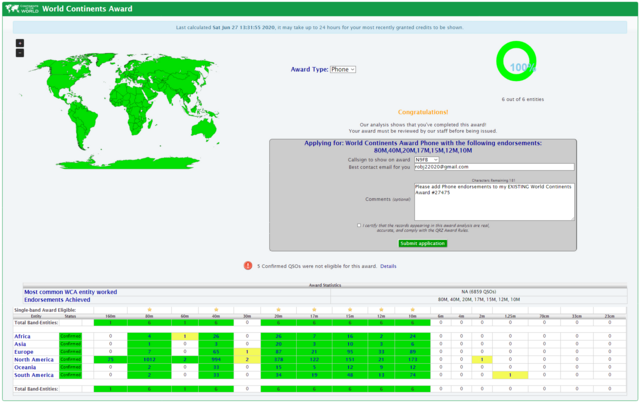Click the last calculated notice banner
The image size is (640, 402).
(x=320, y=27)
